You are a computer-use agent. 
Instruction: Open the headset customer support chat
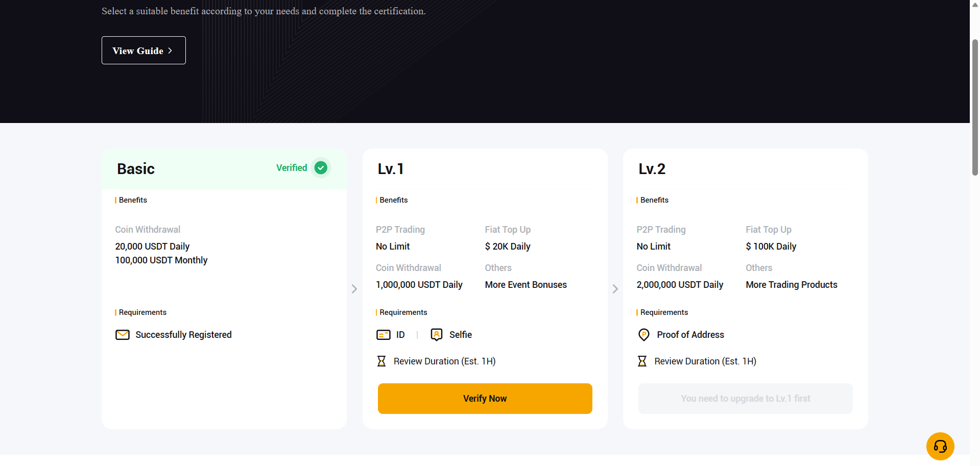click(x=940, y=447)
